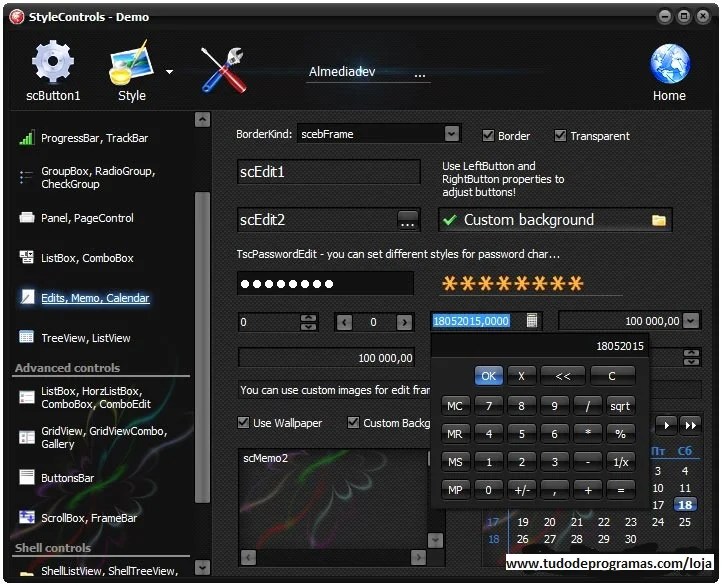
Task: Click the scMemo2 scroll down arrow
Action: [435, 540]
